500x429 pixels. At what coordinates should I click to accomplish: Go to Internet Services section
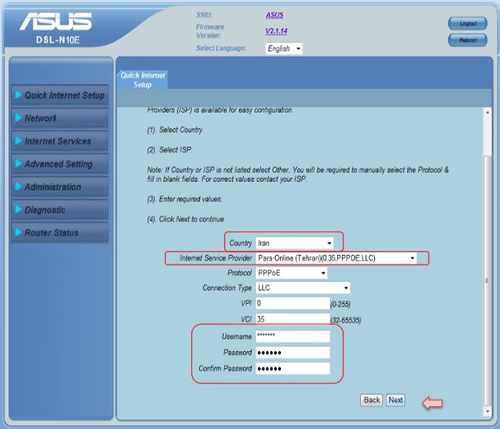coord(60,141)
